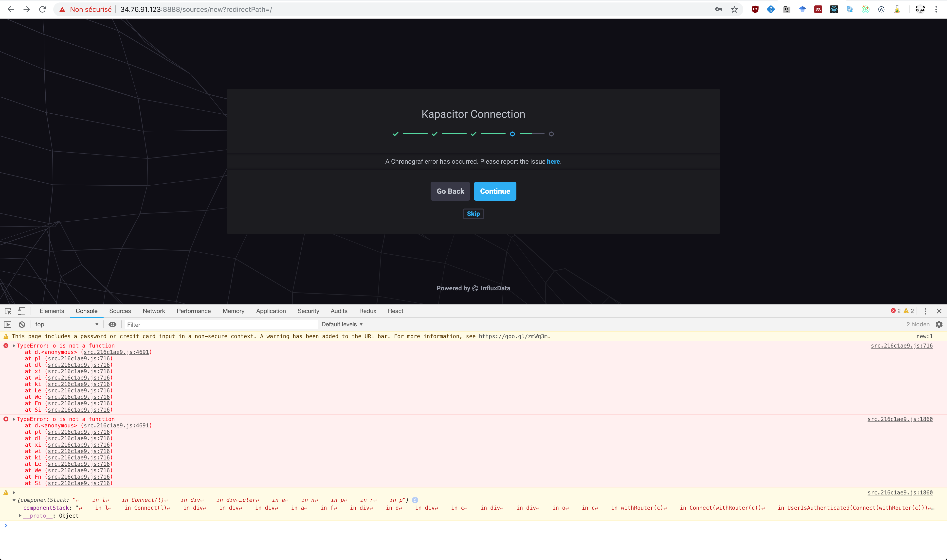Open DevTools customize and control menu

926,311
